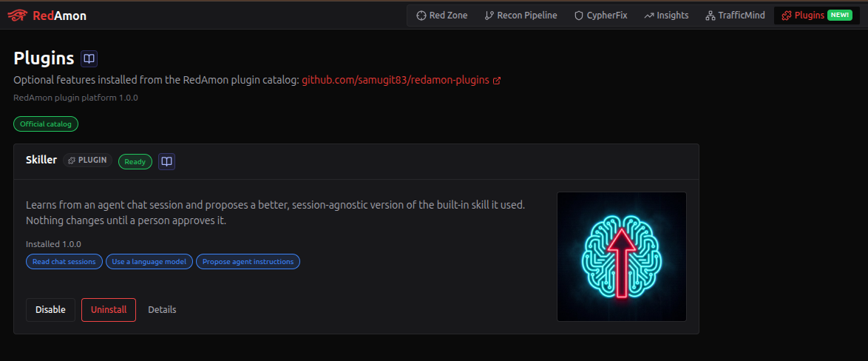This screenshot has height=361, width=868.
Task: Uninstall the Skiller plugin
Action: [x=109, y=309]
